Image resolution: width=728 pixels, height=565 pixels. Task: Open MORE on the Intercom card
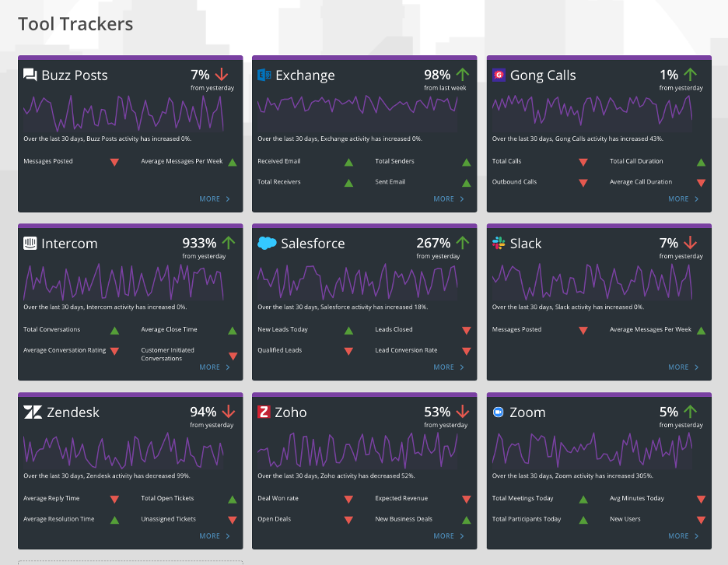tap(215, 367)
